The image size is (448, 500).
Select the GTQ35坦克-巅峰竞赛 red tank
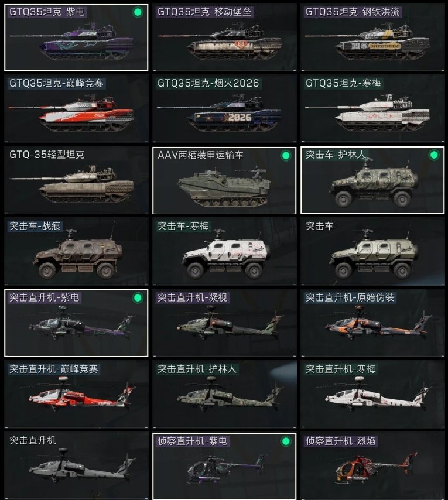coord(76,108)
